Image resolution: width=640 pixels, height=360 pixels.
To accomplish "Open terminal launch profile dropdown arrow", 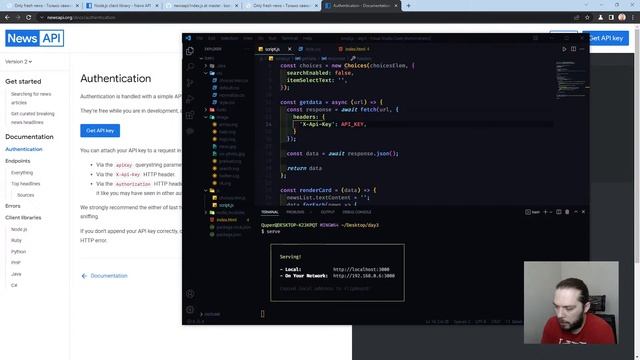I will pos(551,212).
